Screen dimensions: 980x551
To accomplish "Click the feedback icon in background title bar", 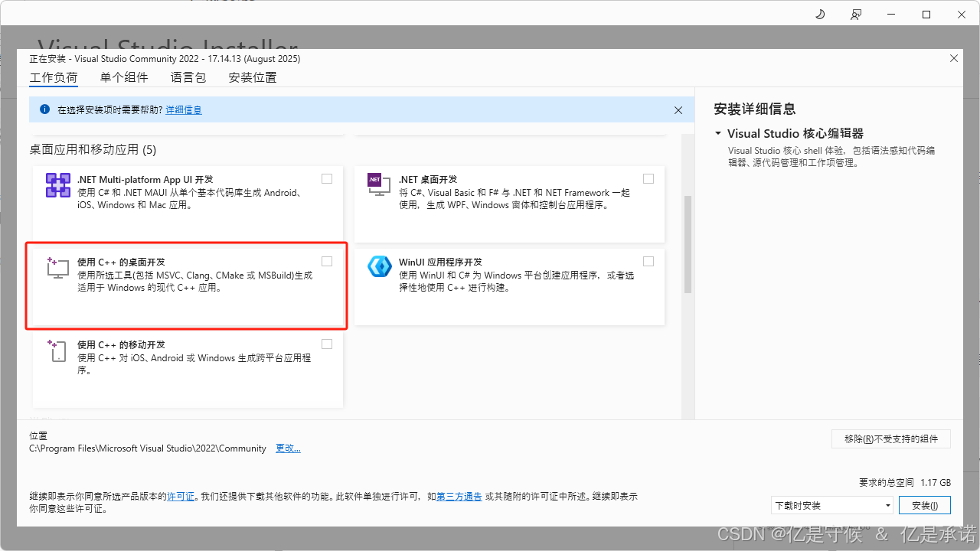I will [855, 15].
